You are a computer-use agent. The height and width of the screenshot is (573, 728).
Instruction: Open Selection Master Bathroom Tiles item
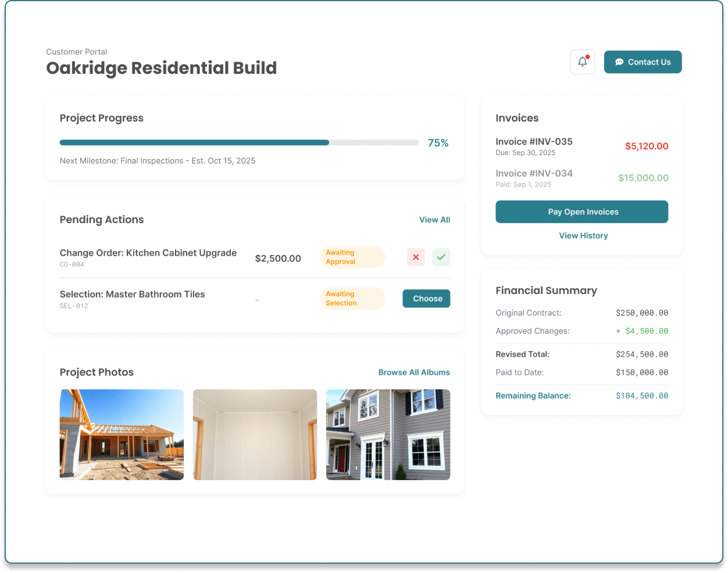[x=133, y=294]
